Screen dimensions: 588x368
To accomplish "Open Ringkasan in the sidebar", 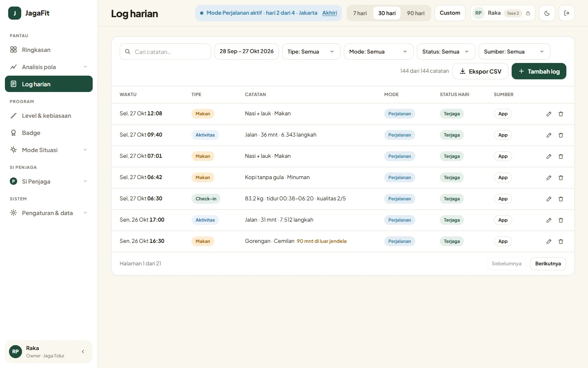I will tap(49, 50).
